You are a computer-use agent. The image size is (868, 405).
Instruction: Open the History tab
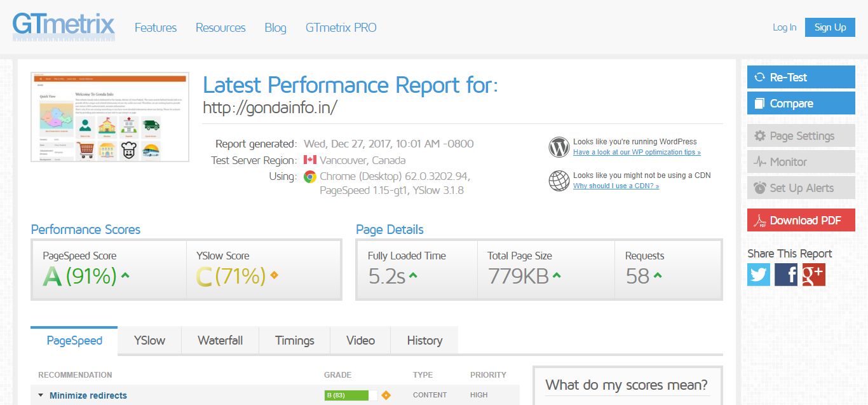click(x=424, y=340)
